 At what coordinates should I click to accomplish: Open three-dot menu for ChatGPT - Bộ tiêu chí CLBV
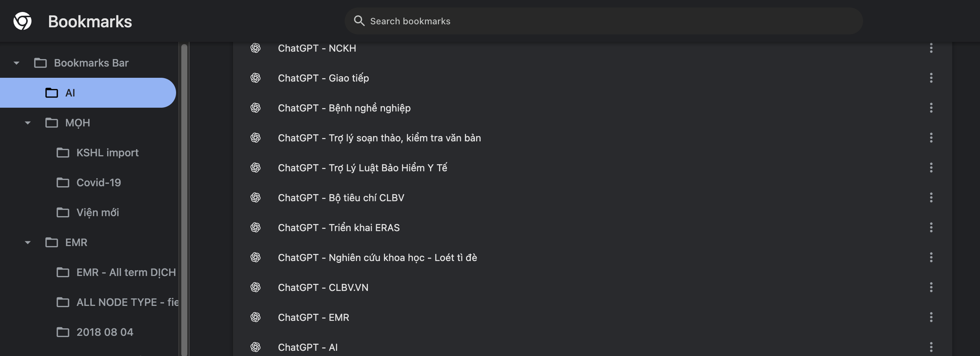pos(931,197)
